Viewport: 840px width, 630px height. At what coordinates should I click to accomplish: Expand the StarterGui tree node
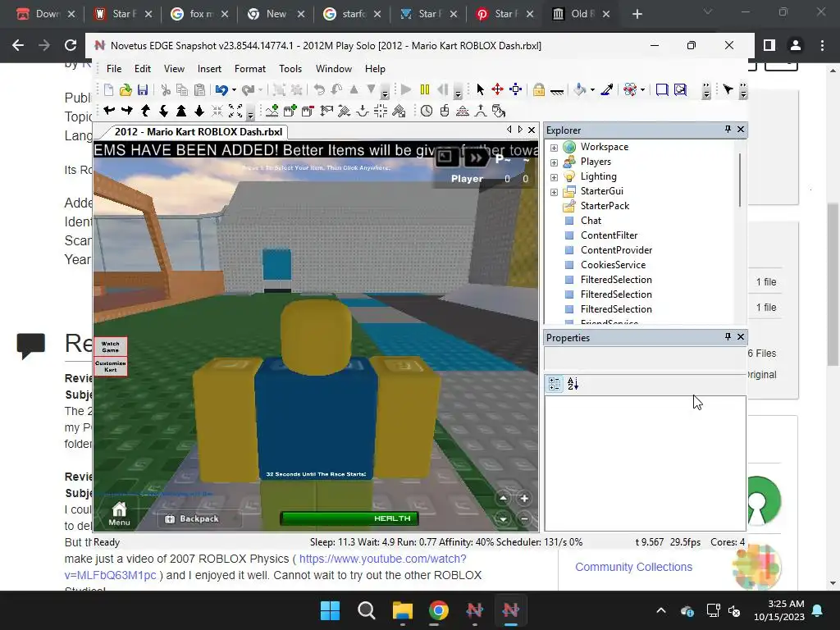click(554, 192)
